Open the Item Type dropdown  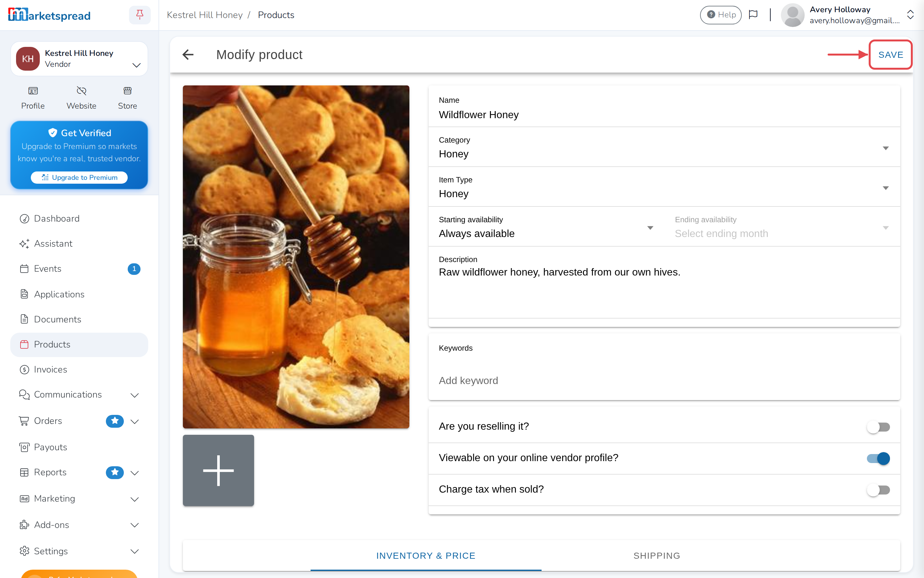664,187
